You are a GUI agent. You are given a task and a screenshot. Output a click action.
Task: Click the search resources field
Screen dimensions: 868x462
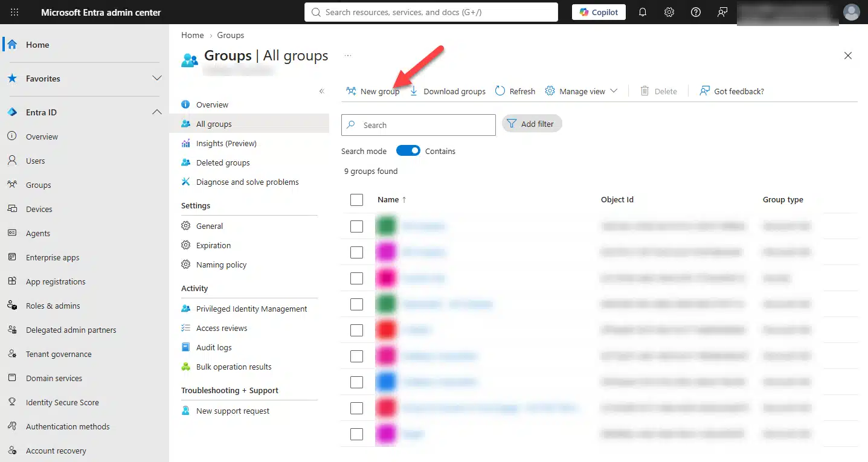[x=431, y=12]
